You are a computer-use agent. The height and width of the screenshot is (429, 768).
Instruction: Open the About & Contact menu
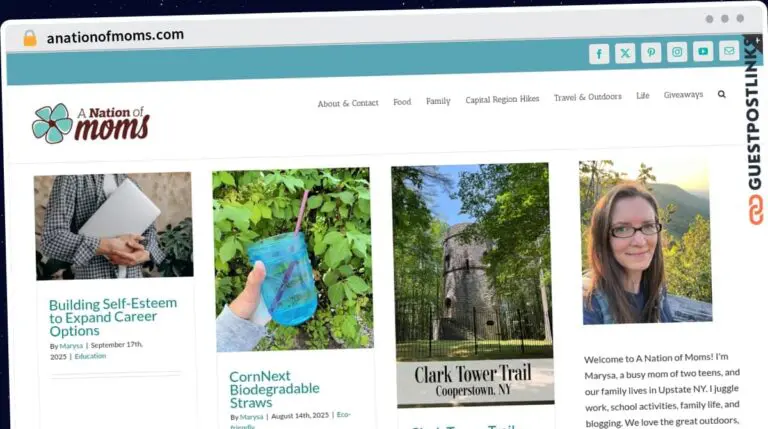click(348, 103)
